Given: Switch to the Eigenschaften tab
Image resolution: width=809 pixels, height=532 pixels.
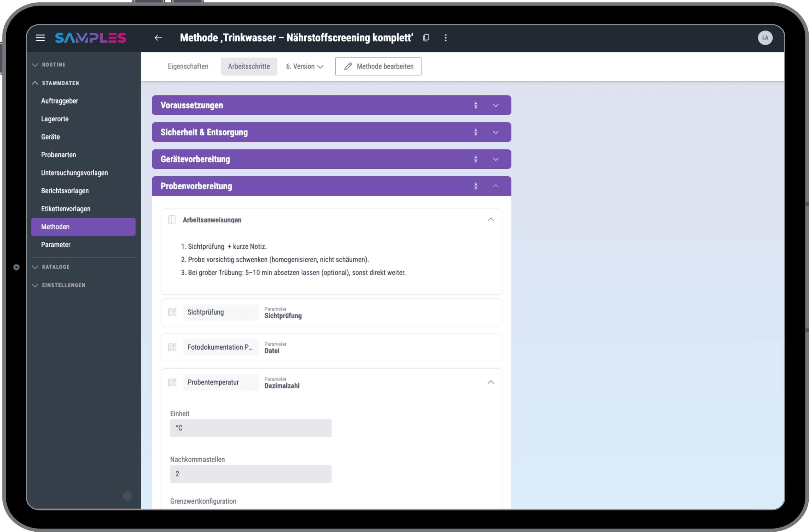Looking at the screenshot, I should (188, 66).
